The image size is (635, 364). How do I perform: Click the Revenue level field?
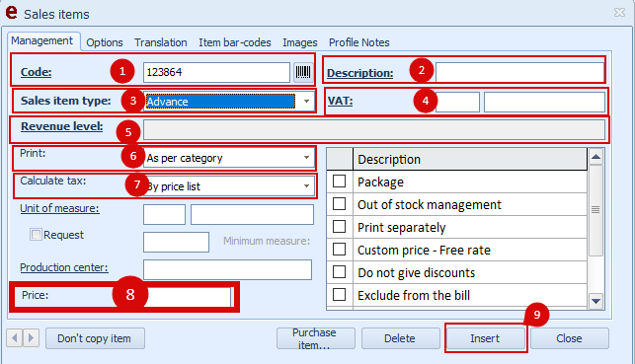374,130
